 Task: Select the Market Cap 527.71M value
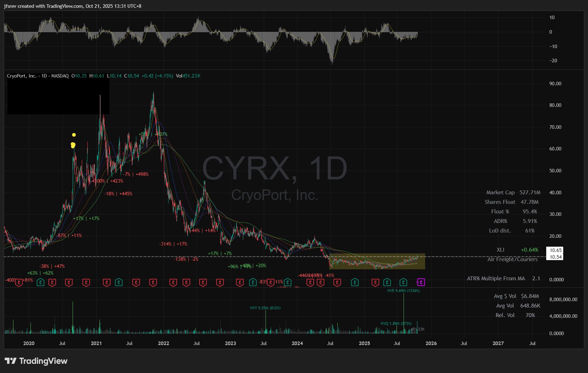click(x=530, y=192)
